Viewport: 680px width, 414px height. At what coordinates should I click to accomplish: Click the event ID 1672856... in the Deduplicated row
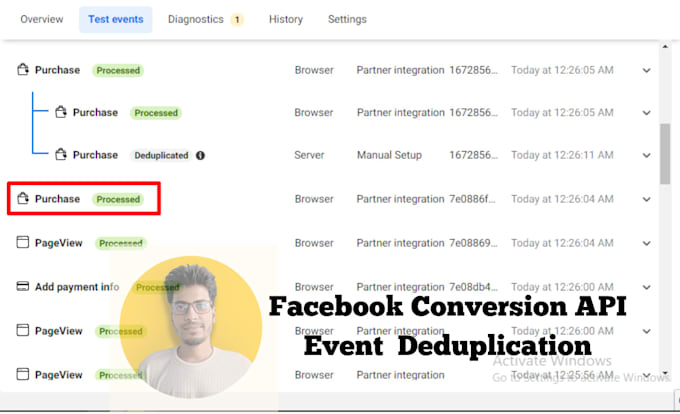(473, 155)
